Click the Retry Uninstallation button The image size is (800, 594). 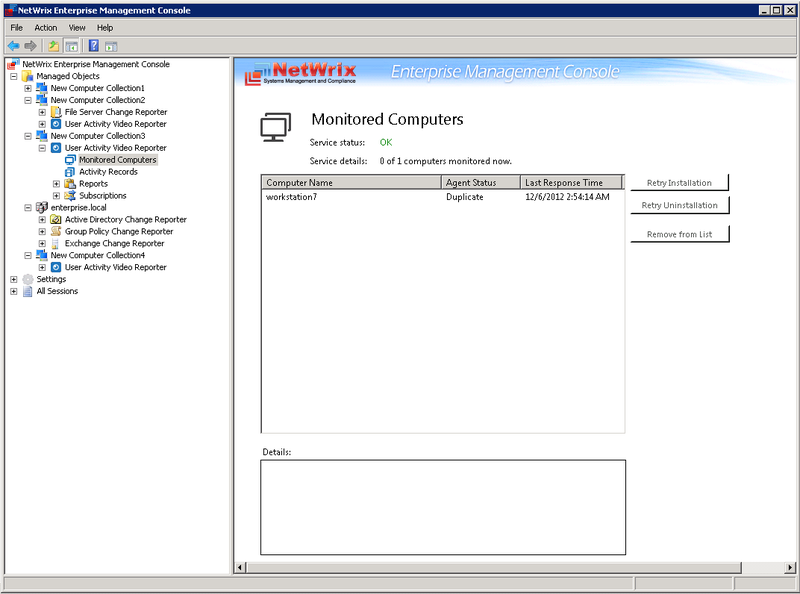680,205
